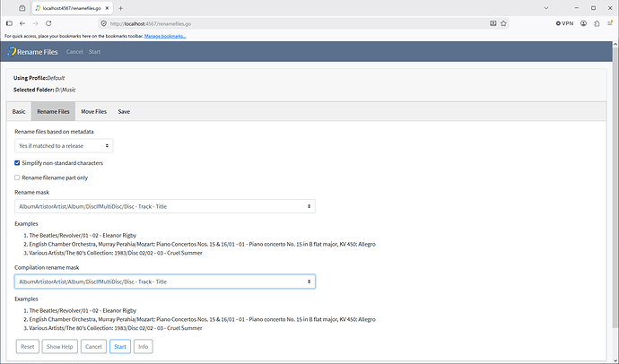619x364 pixels.
Task: Click Start in the top header
Action: (x=94, y=52)
